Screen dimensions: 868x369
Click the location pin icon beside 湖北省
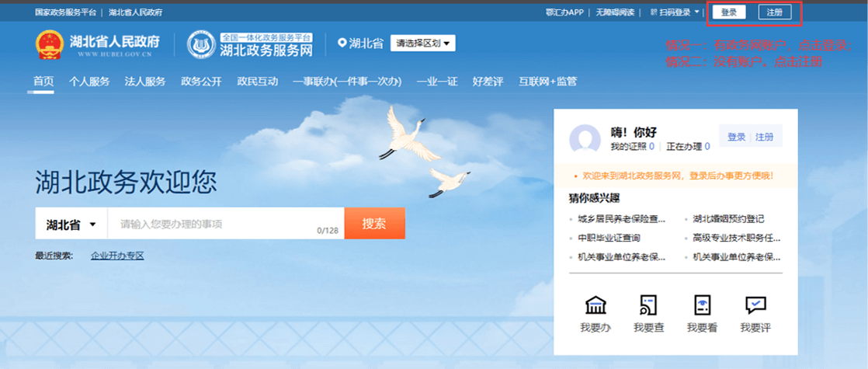tap(342, 43)
